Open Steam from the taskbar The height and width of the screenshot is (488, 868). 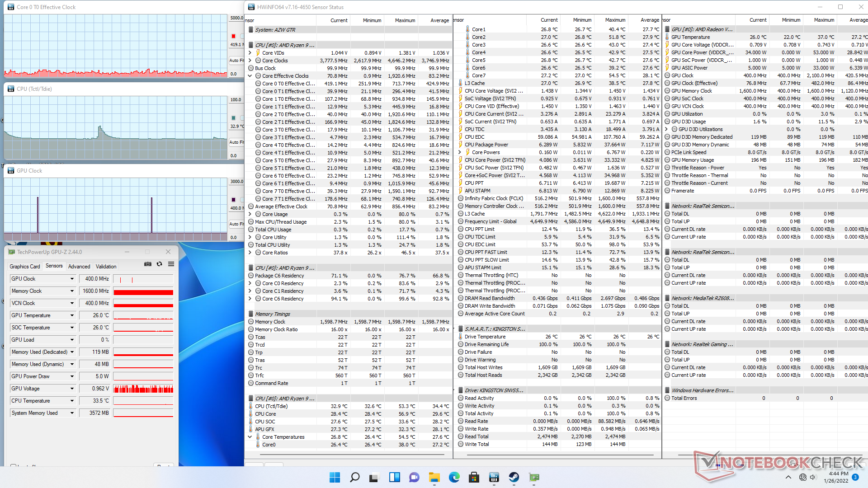pyautogui.click(x=514, y=477)
